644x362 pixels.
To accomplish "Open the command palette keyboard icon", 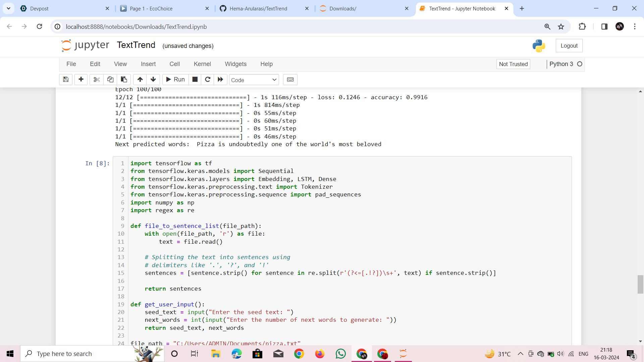I will click(x=290, y=79).
